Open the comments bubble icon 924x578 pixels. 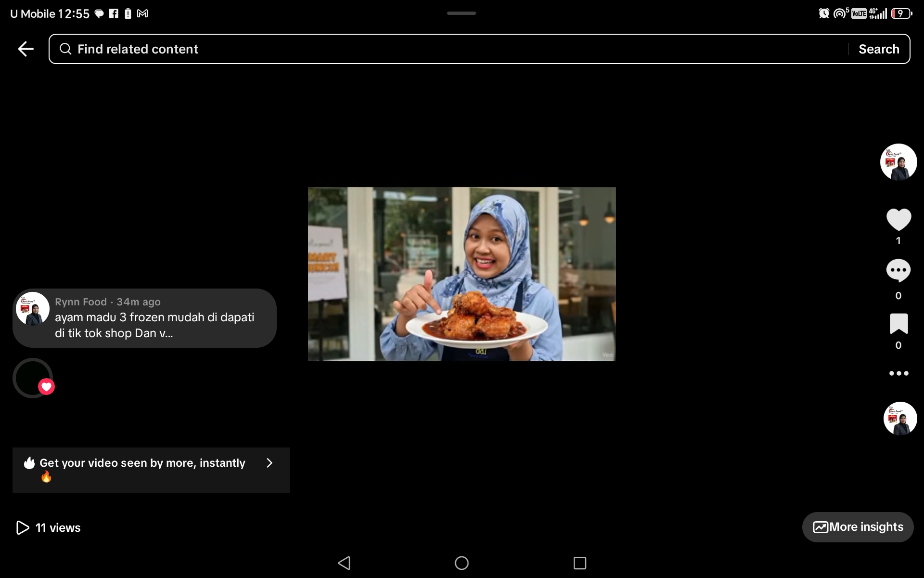pyautogui.click(x=898, y=271)
